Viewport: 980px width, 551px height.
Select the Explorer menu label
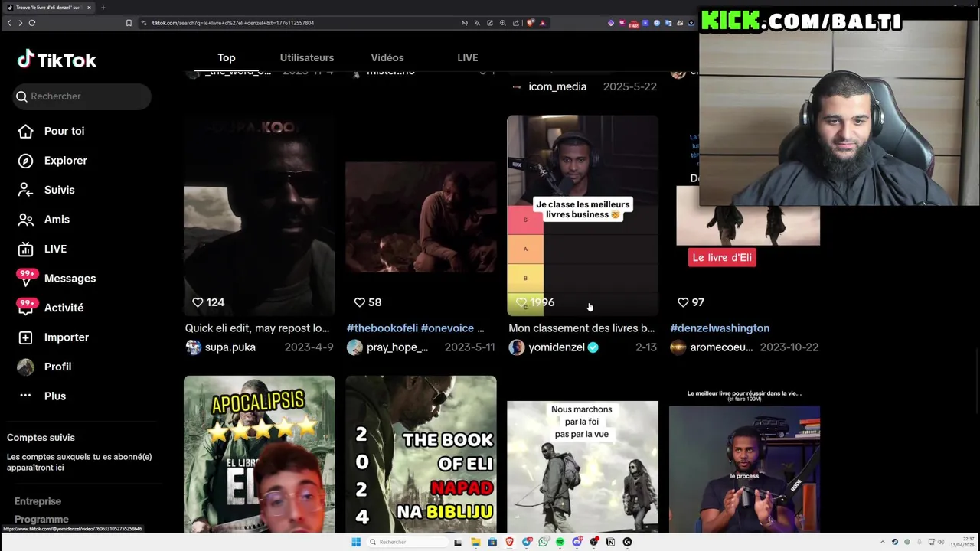tap(66, 161)
